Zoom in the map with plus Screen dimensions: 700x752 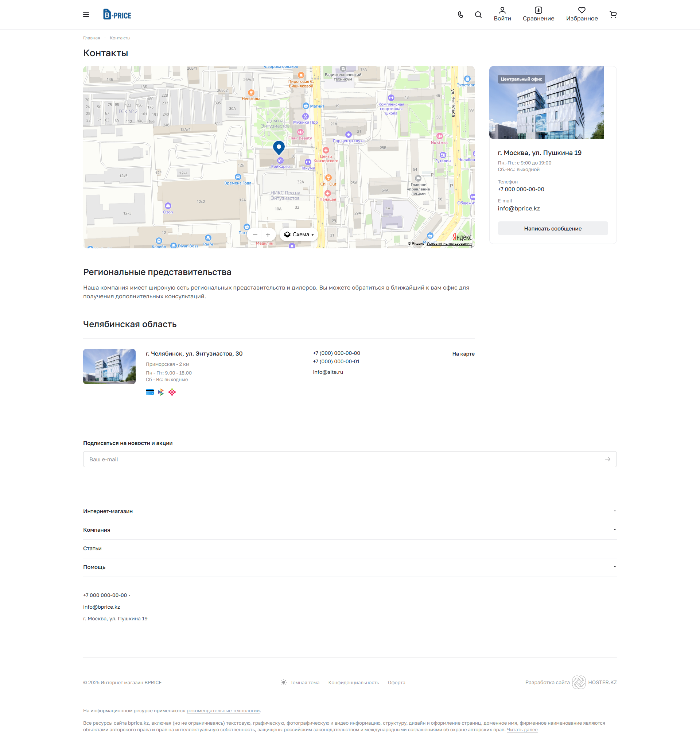click(x=268, y=235)
